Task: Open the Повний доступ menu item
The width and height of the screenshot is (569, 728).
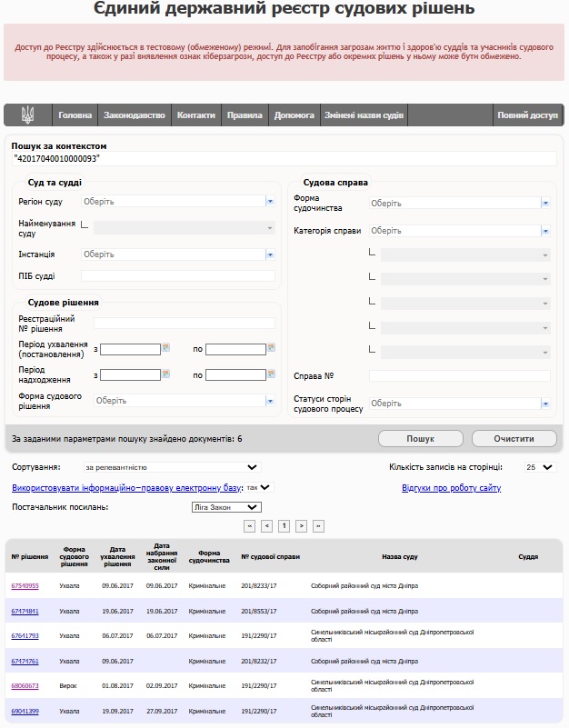Action: coord(528,115)
